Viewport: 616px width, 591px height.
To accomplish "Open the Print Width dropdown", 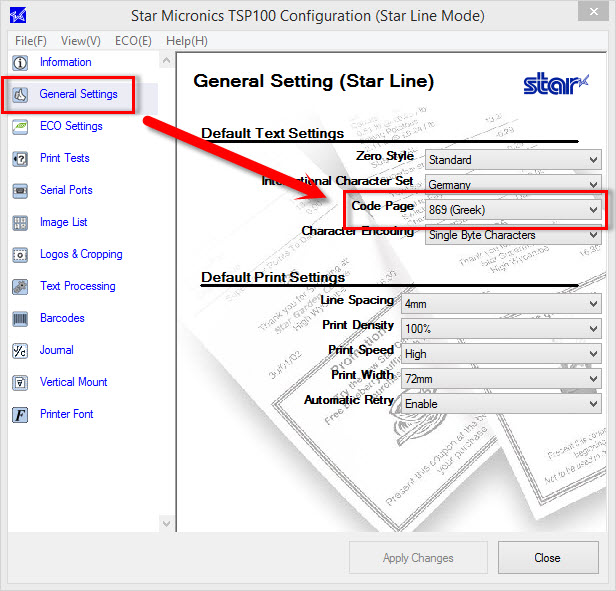I will pos(501,379).
